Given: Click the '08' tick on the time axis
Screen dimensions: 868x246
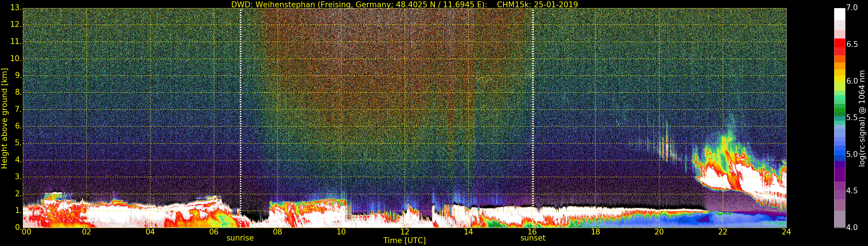Looking at the screenshot, I should click(277, 232).
